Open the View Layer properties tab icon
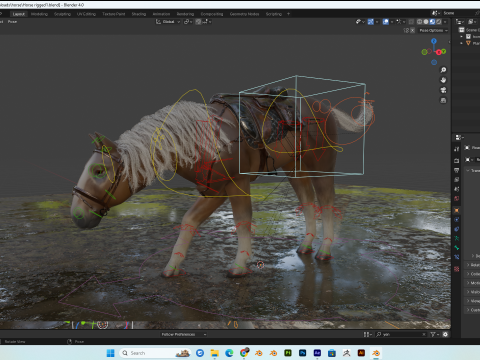The height and width of the screenshot is (360, 480). point(457,179)
